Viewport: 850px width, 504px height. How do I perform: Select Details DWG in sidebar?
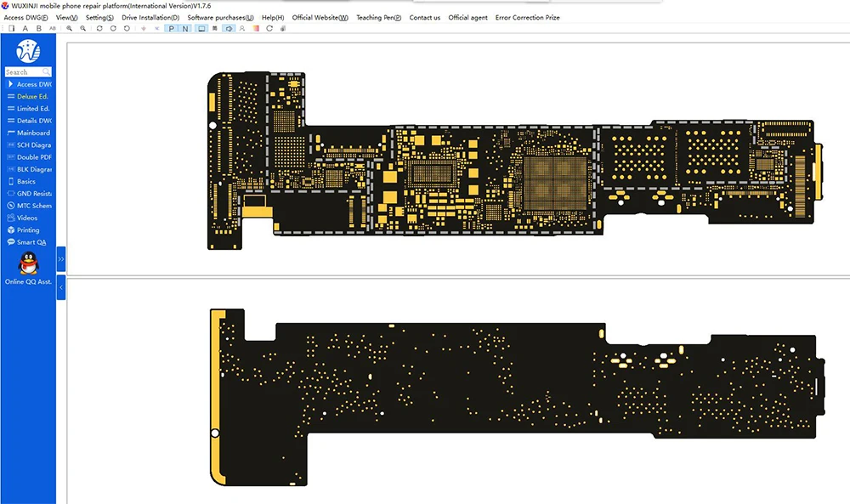click(x=29, y=121)
